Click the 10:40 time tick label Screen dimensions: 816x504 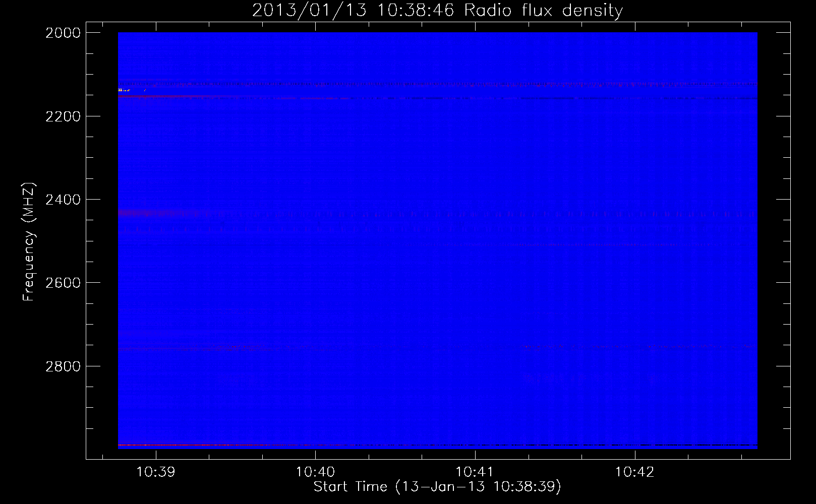[x=315, y=472]
